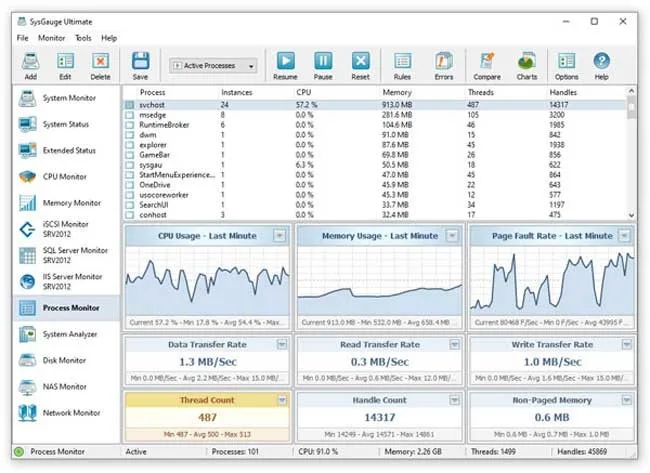
Task: Check the GameBar process checkbox
Action: [x=130, y=155]
